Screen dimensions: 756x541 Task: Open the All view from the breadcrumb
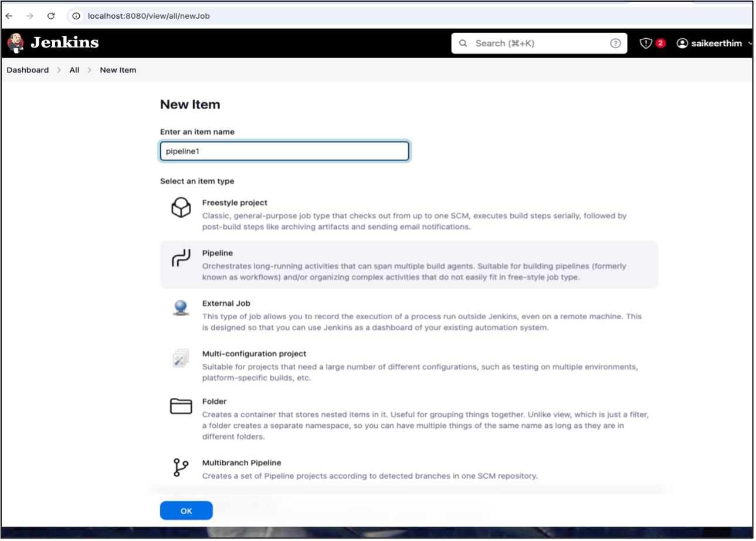point(74,70)
